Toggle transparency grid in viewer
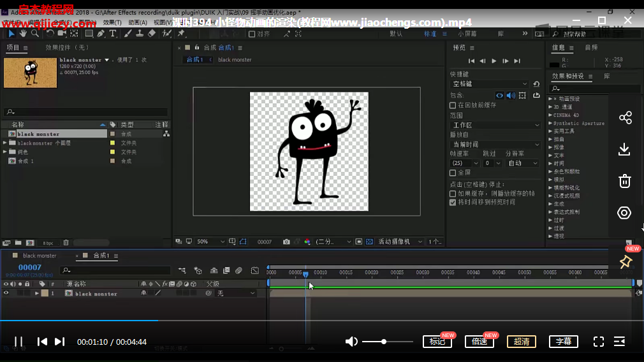Viewport: 644px width, 362px height. [369, 242]
